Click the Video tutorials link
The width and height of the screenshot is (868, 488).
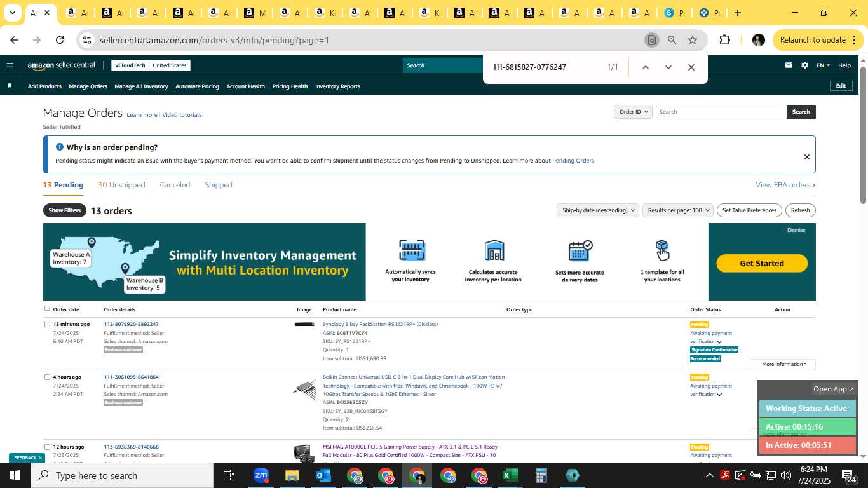click(182, 115)
